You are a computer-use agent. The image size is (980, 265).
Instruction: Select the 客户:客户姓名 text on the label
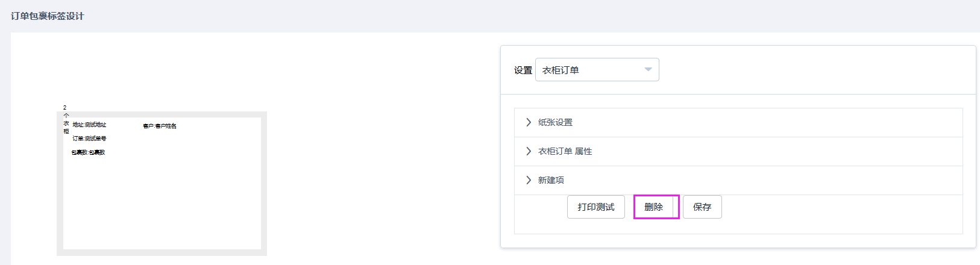160,126
